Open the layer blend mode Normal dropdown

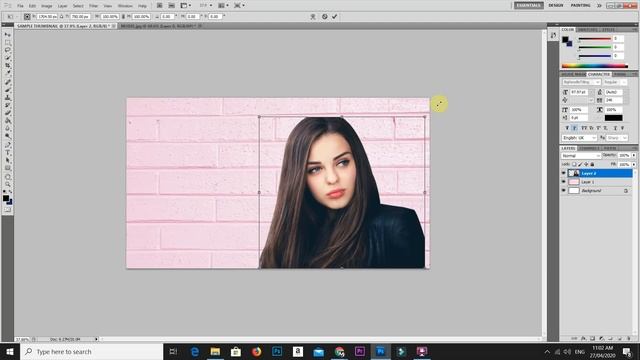(581, 156)
